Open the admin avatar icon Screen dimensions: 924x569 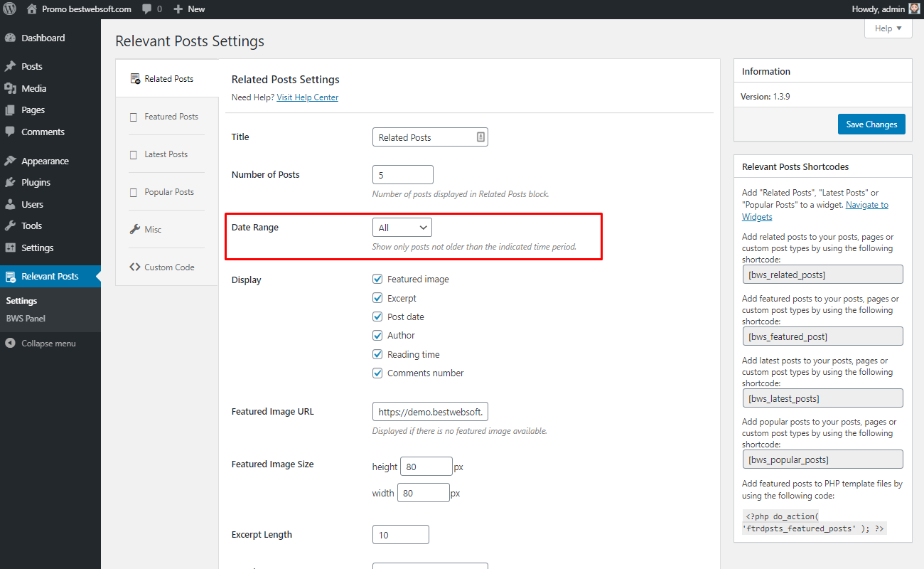point(914,9)
